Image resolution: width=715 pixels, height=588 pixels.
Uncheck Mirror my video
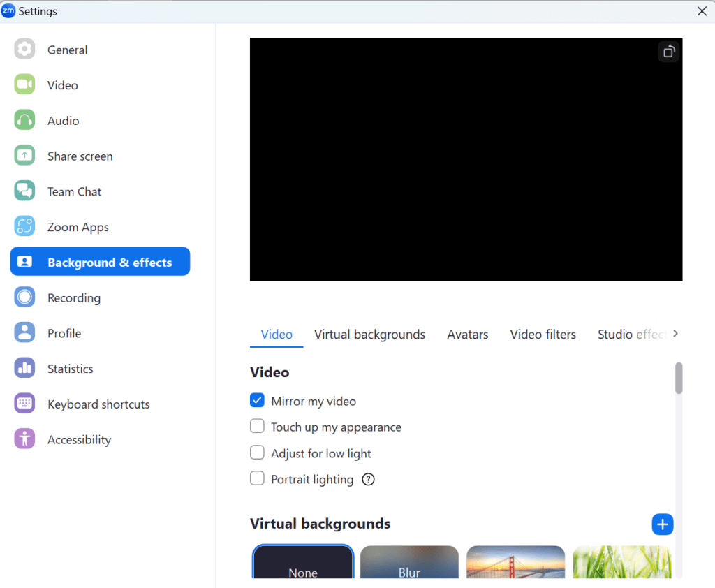pyautogui.click(x=257, y=401)
